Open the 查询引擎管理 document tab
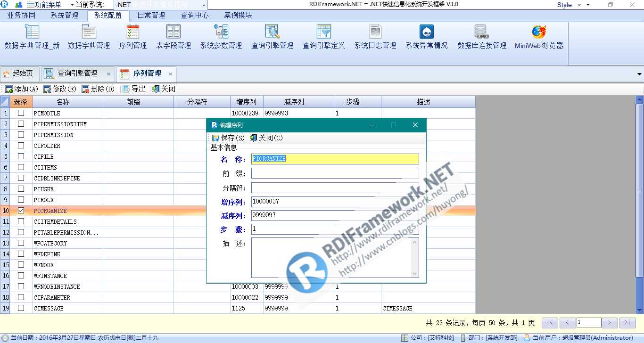Image resolution: width=644 pixels, height=343 pixels. click(x=77, y=73)
